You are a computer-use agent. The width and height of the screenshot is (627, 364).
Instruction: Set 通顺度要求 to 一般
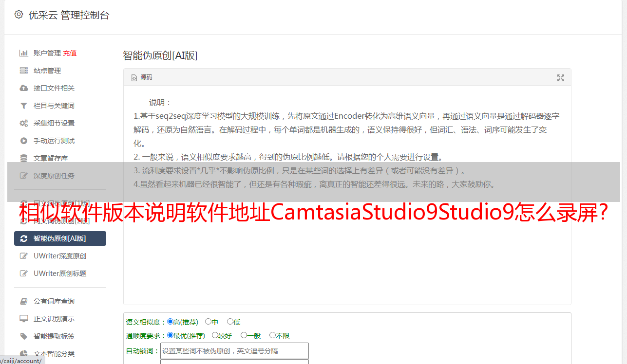point(244,335)
